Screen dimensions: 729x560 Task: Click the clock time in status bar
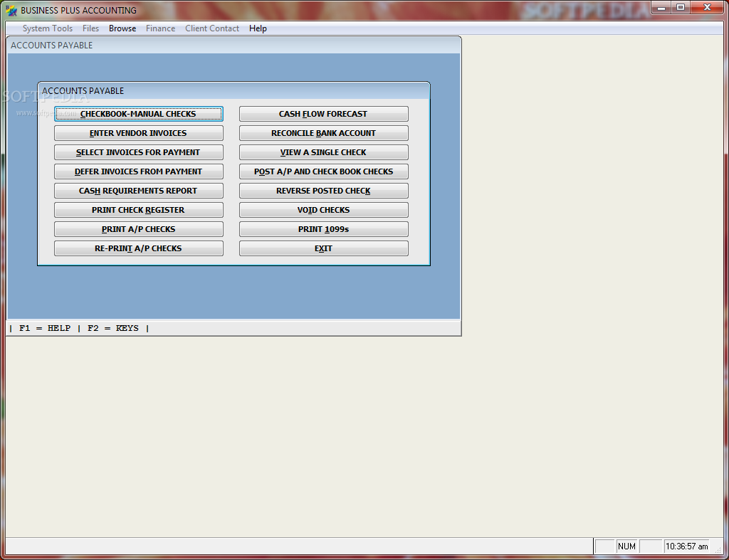(687, 546)
